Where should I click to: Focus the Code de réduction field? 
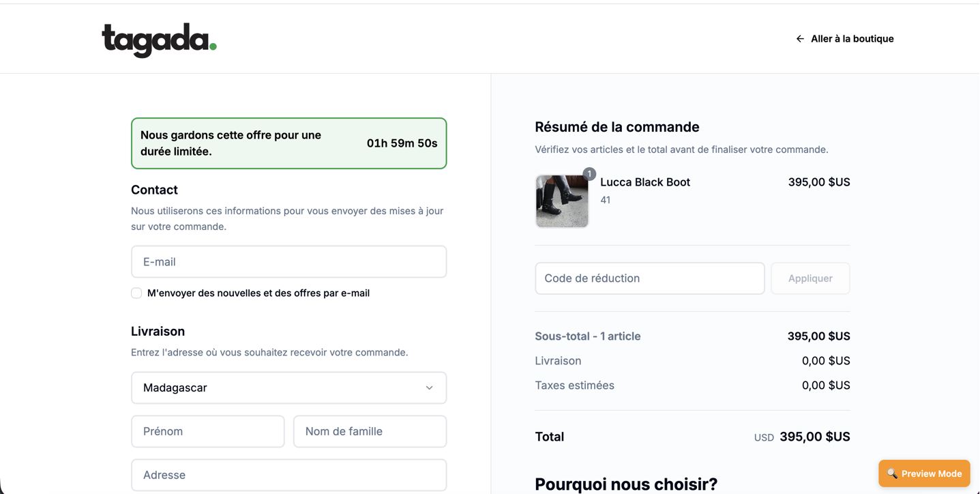pyautogui.click(x=649, y=278)
